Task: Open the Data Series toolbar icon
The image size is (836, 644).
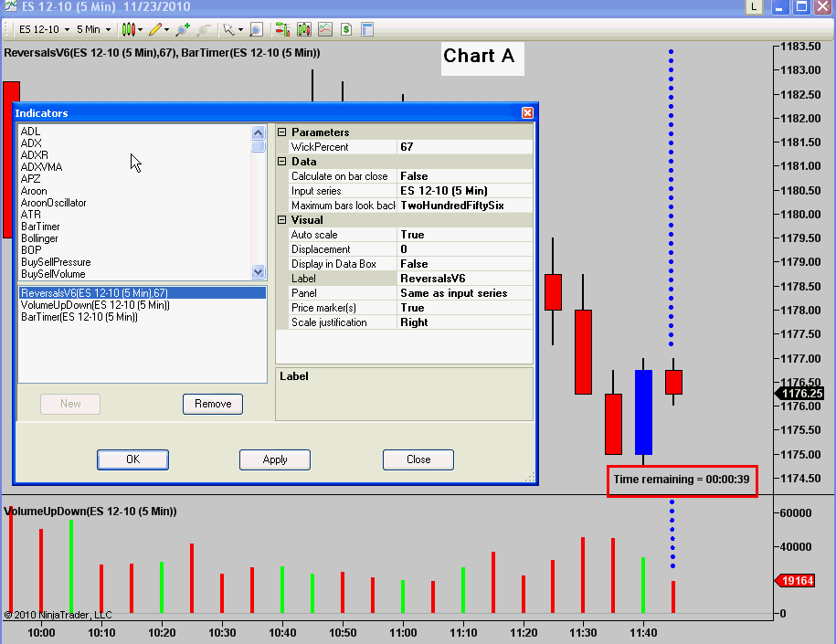Action: pyautogui.click(x=304, y=30)
